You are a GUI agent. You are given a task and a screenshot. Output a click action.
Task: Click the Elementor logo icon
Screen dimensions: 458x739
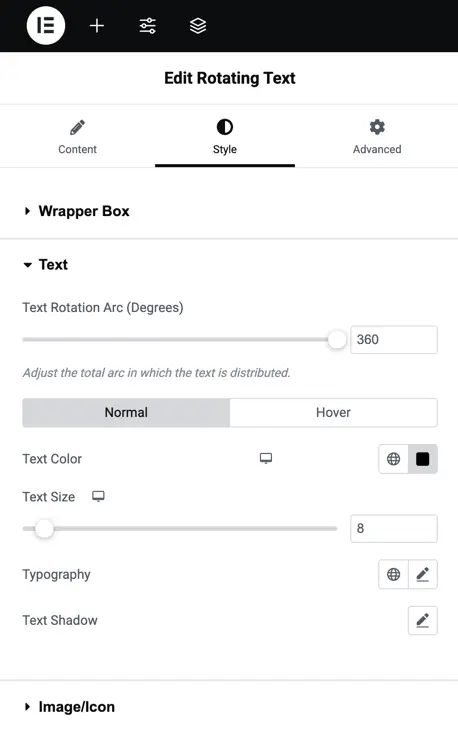click(46, 25)
